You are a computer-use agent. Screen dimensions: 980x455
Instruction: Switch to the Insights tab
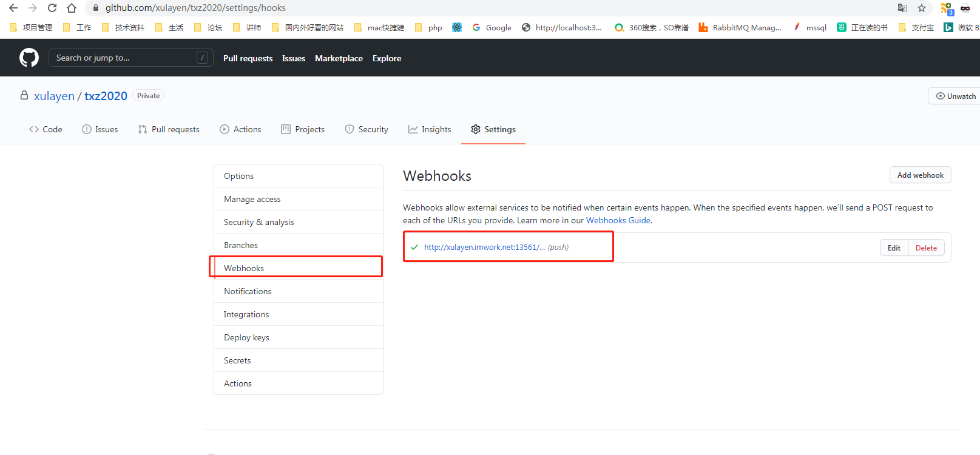coord(430,129)
